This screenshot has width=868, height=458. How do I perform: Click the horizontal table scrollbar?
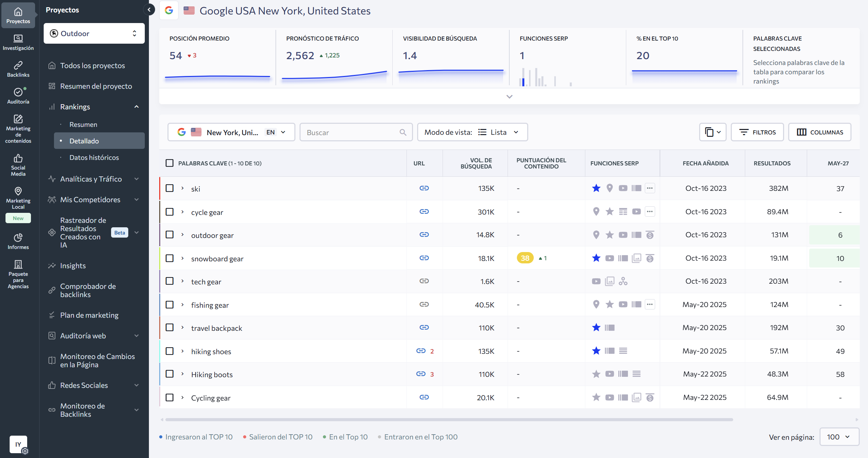449,419
